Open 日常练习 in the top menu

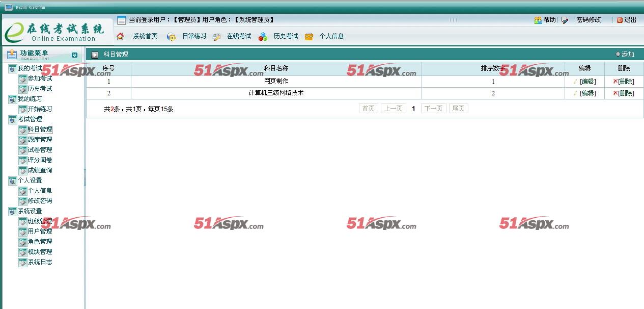coord(194,36)
